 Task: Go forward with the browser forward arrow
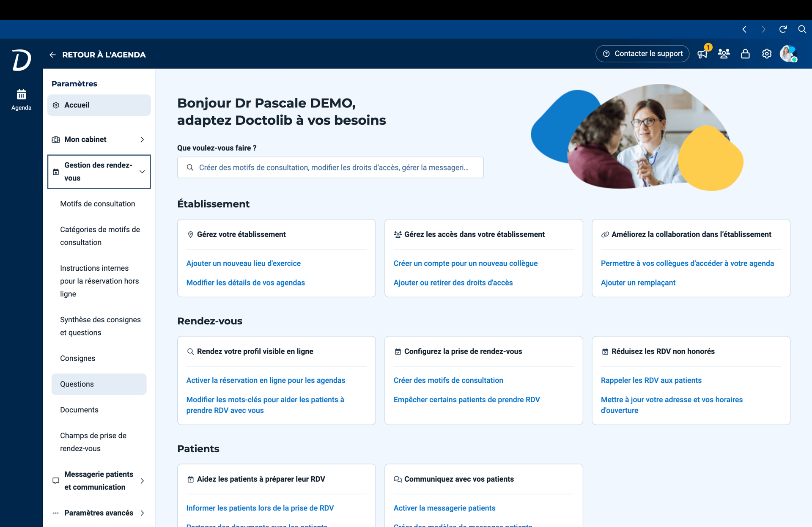763,29
